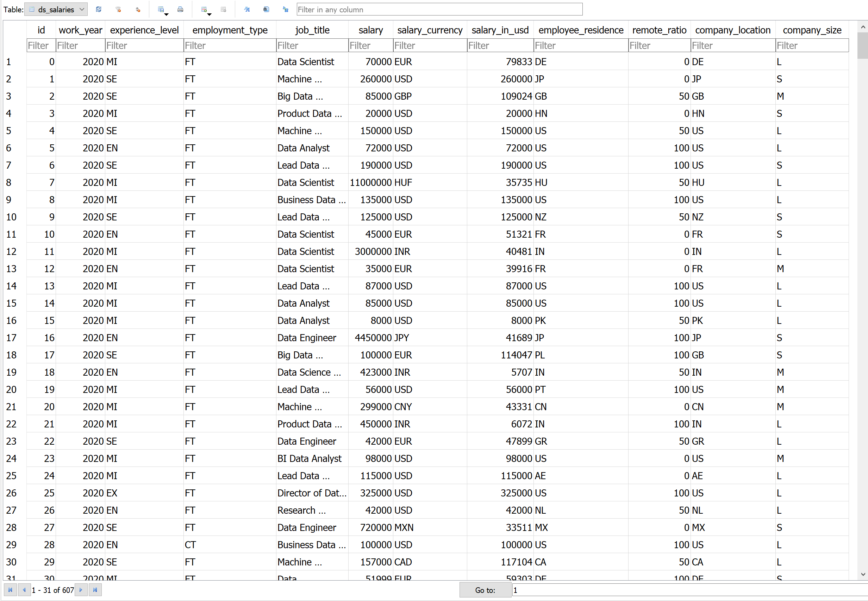Click the job_title filter field

pyautogui.click(x=312, y=45)
